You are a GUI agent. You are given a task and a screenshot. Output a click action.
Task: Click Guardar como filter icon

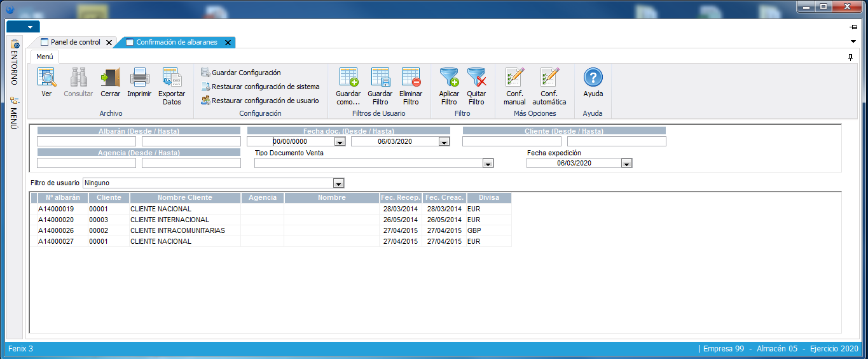[x=348, y=78]
